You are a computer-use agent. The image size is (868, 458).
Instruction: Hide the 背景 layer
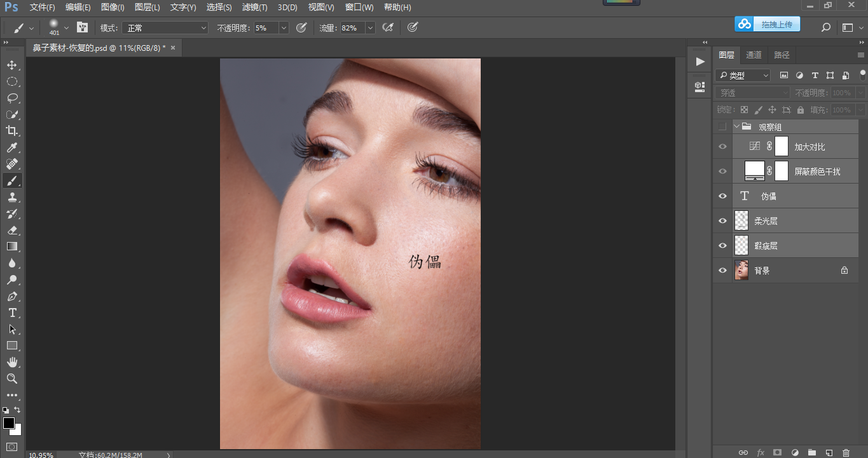(722, 271)
